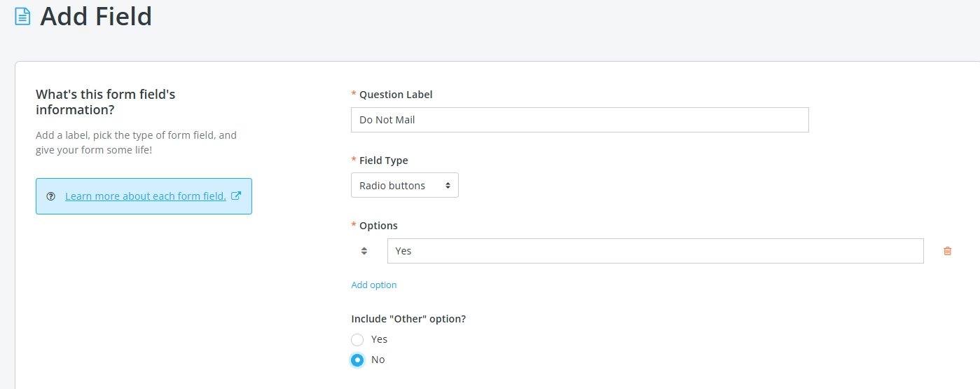980x389 pixels.
Task: Click the Field Type label text
Action: tap(383, 161)
